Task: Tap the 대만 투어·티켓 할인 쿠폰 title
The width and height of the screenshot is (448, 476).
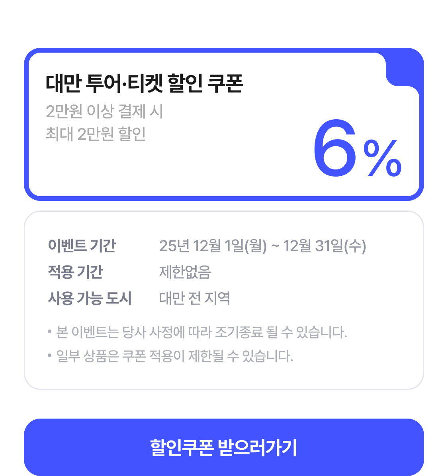Action: pyautogui.click(x=144, y=83)
